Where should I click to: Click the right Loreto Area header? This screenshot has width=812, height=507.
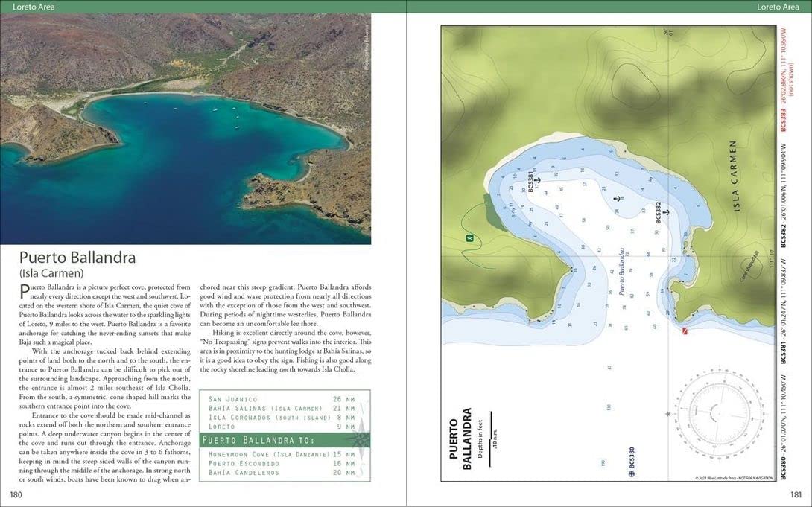click(x=779, y=7)
